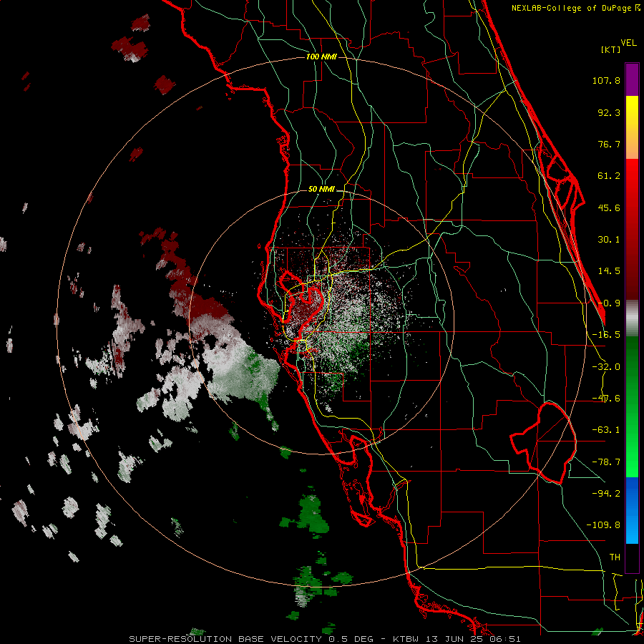644x644 pixels.
Task: Click the TH legend label
Action: tap(615, 557)
